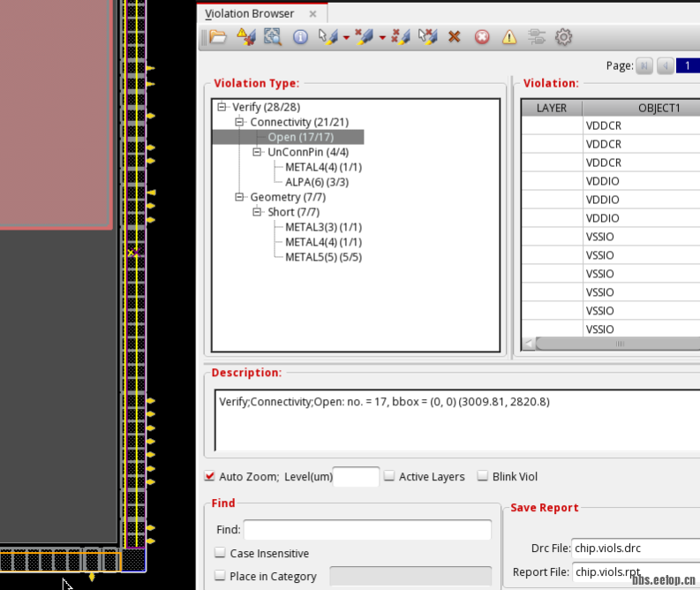The image size is (700, 590).
Task: Click the blue info icon
Action: (x=300, y=37)
